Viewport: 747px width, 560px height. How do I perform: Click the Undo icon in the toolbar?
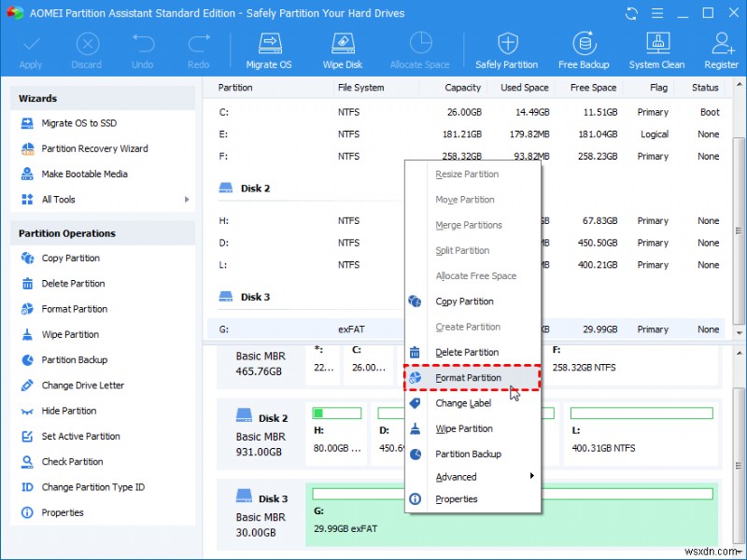click(142, 49)
